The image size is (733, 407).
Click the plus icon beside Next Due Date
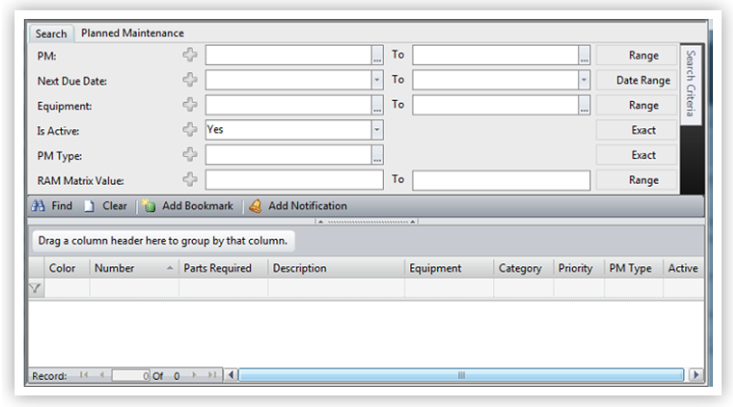coord(190,80)
